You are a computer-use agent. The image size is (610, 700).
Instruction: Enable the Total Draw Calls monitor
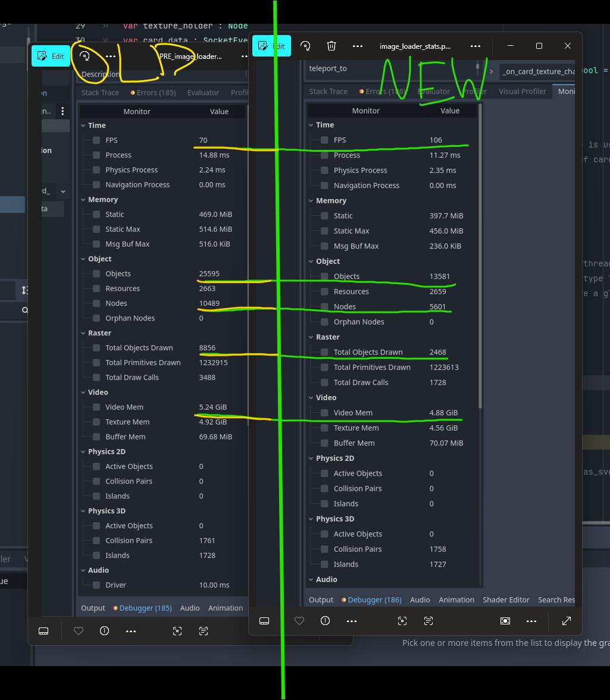pos(324,382)
